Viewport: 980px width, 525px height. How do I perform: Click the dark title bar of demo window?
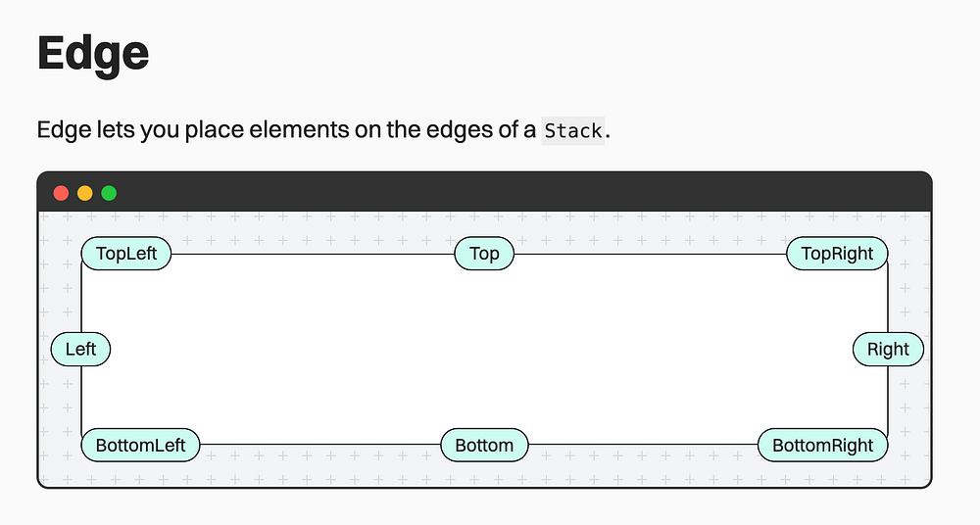click(490, 193)
